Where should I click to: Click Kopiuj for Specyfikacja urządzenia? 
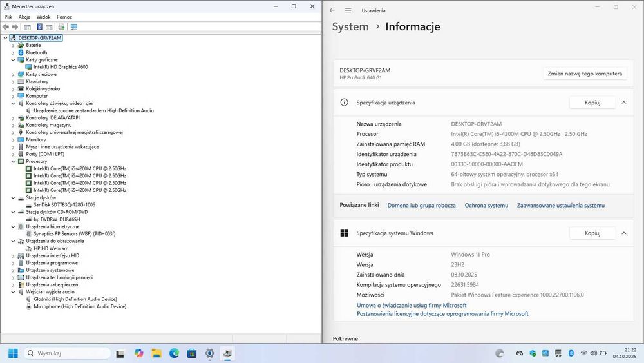pos(592,103)
